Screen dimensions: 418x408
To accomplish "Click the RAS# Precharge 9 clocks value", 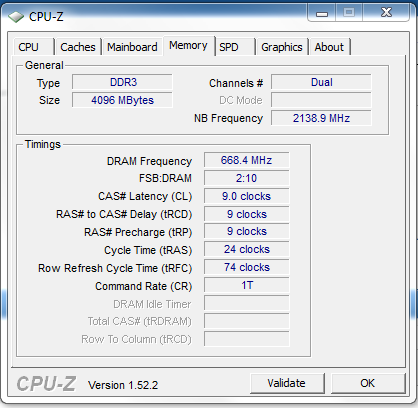I will point(247,231).
